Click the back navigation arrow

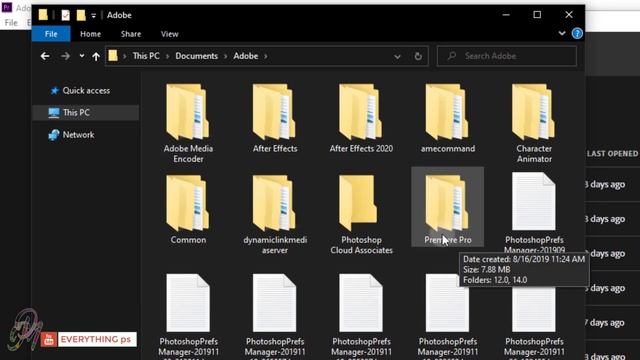45,56
